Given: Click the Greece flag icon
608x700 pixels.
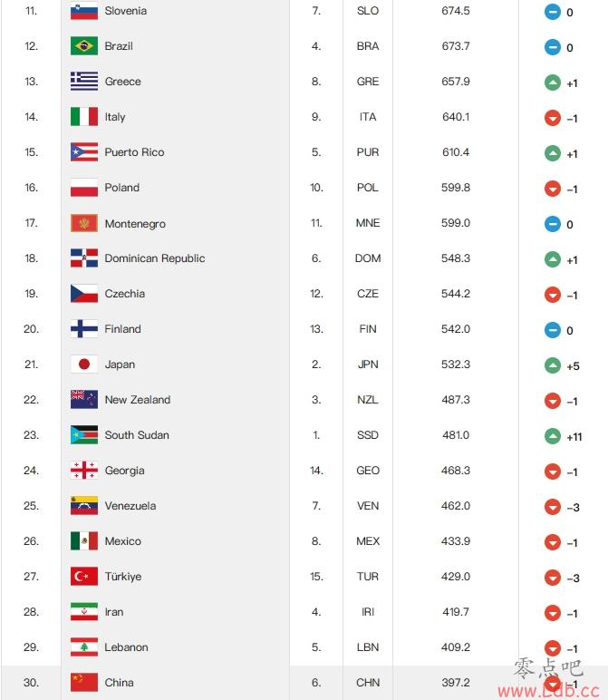Looking at the screenshot, I should tap(84, 82).
